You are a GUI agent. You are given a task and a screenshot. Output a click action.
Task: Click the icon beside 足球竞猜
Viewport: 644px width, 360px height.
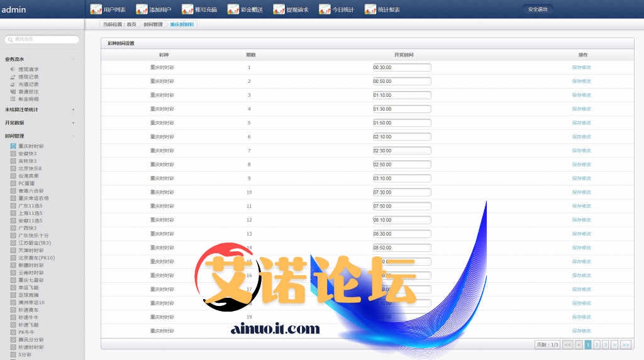coord(13,295)
